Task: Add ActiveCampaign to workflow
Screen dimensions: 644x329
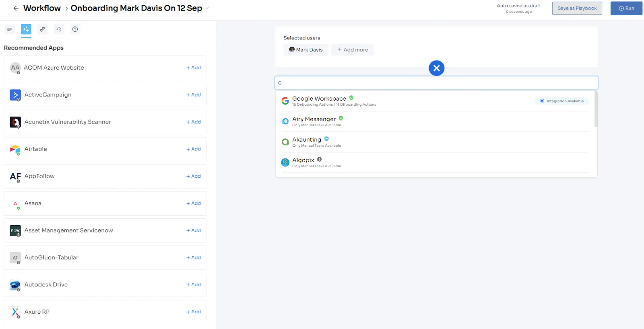Action: coord(194,95)
